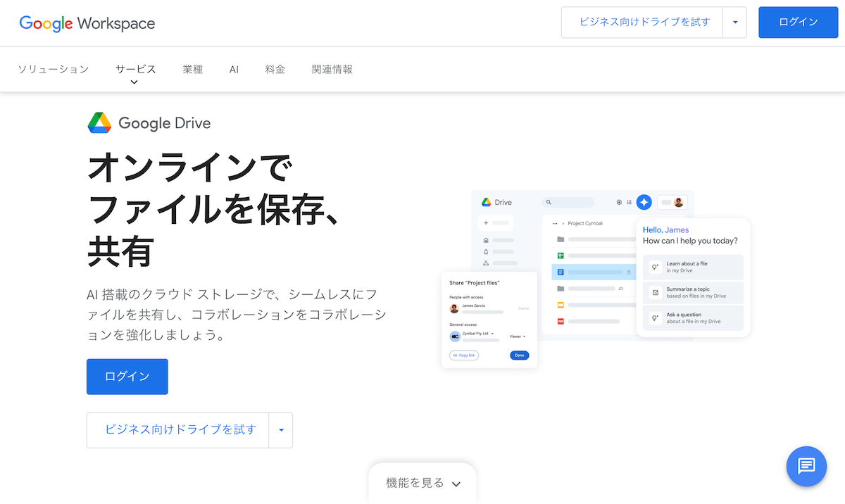Click the paragraph starting AI 搭載のクラウド ストレージ

pos(237,315)
